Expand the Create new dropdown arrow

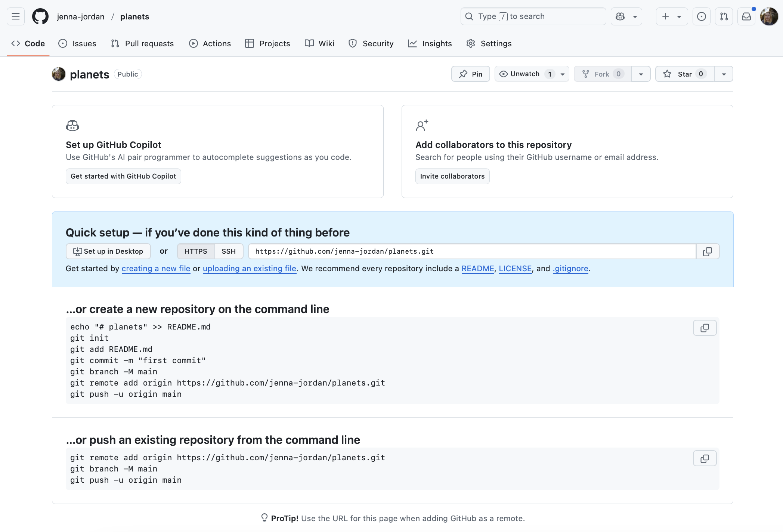pos(679,16)
